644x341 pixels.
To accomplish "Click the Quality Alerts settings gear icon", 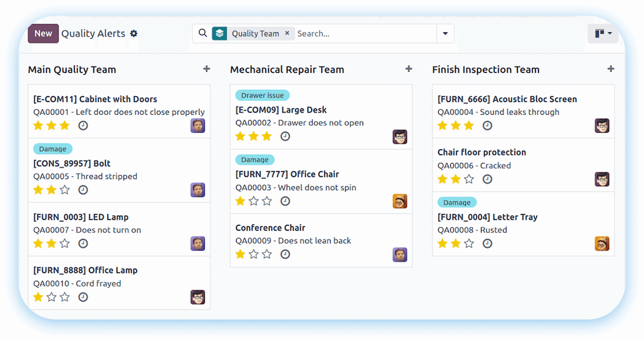I will point(134,33).
